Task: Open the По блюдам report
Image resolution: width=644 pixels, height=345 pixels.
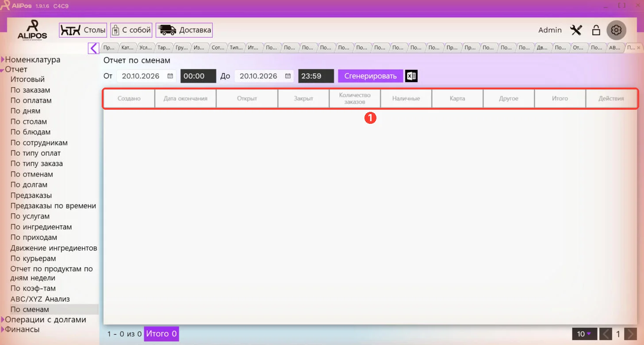Action: tap(31, 132)
